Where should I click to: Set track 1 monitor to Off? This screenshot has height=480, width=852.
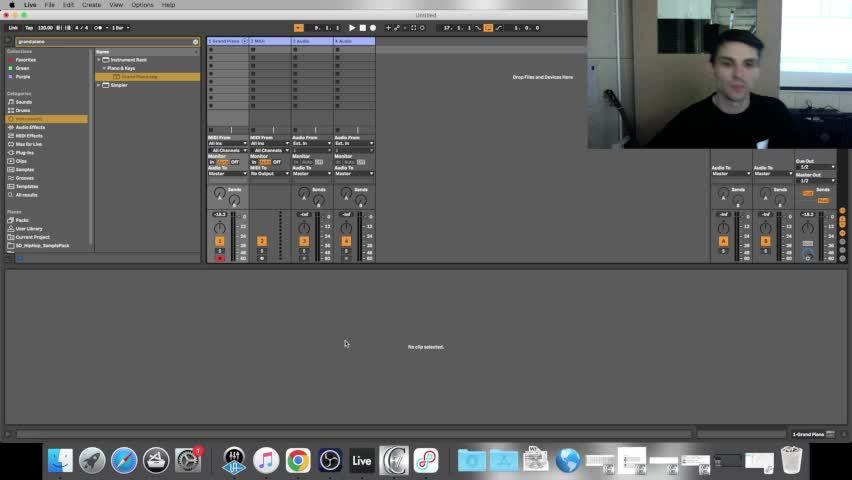235,162
